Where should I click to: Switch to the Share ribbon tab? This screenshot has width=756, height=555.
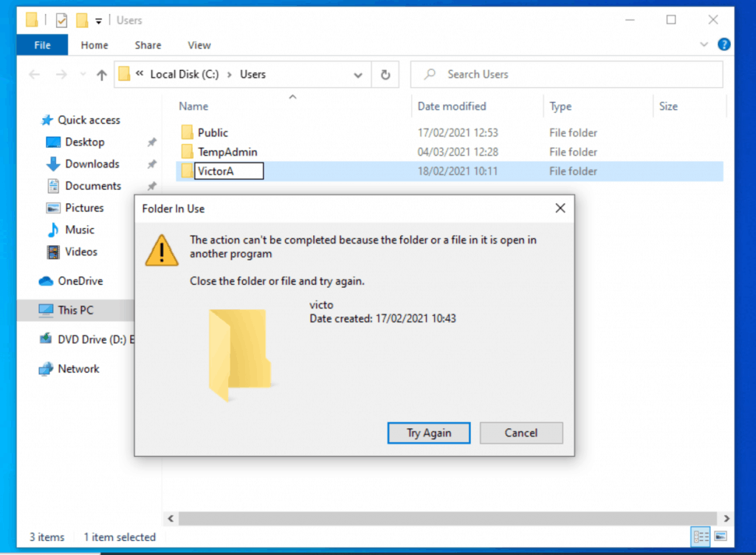[148, 45]
